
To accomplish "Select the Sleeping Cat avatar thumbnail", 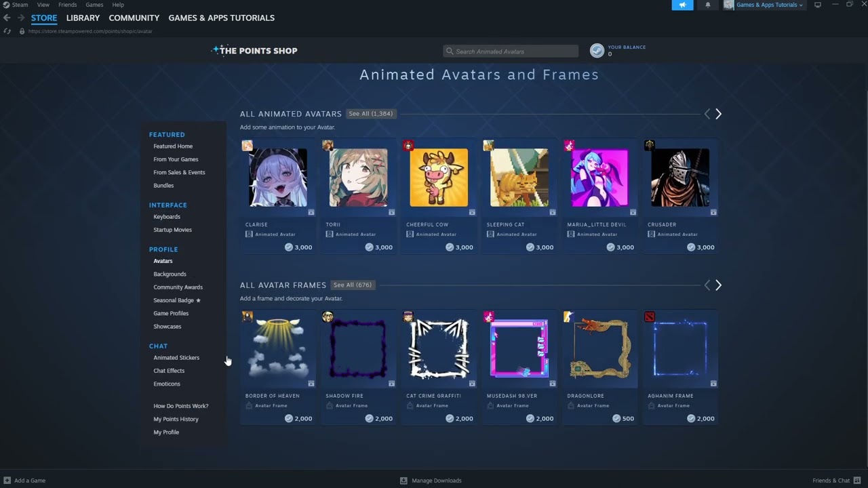I will point(519,178).
